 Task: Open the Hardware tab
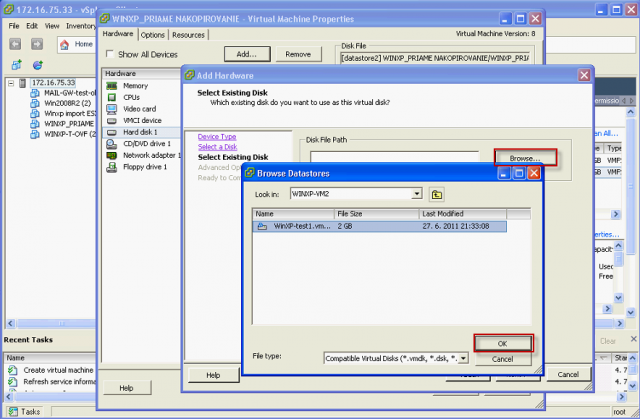click(x=118, y=34)
